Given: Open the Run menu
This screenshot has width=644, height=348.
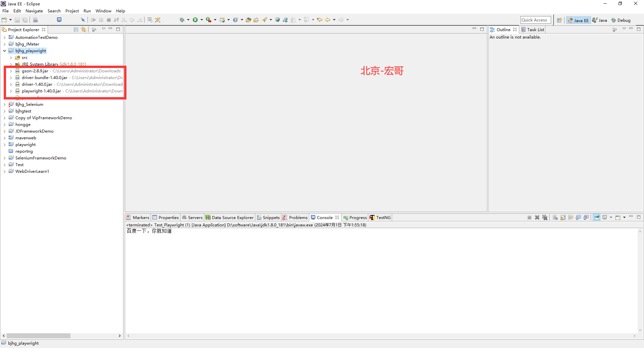Looking at the screenshot, I should [x=87, y=11].
